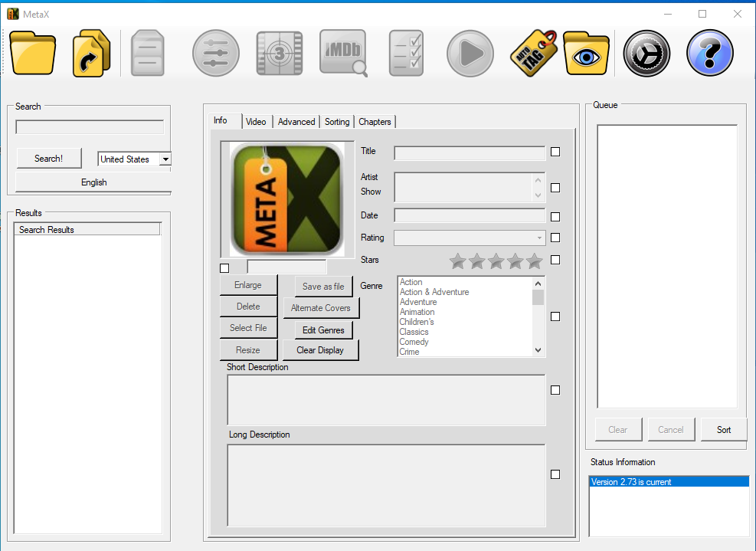Select Animation in the Genre list
The width and height of the screenshot is (756, 551).
[x=417, y=312]
